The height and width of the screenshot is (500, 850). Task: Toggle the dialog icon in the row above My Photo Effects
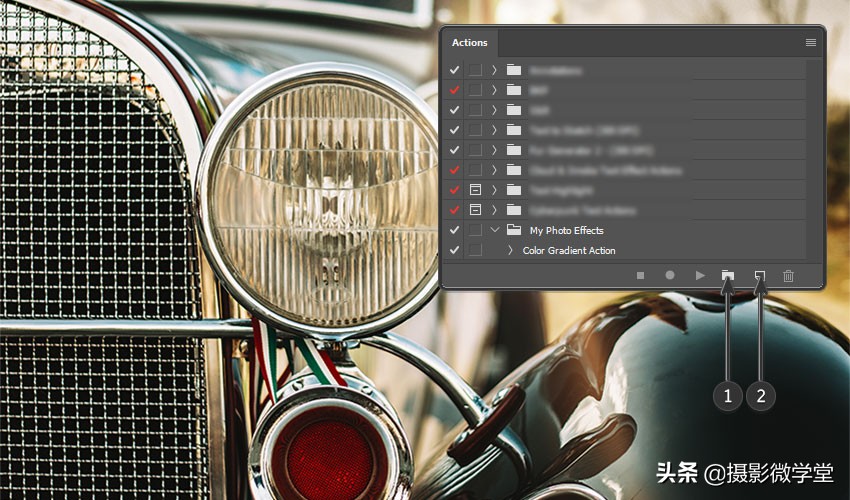pyautogui.click(x=475, y=210)
